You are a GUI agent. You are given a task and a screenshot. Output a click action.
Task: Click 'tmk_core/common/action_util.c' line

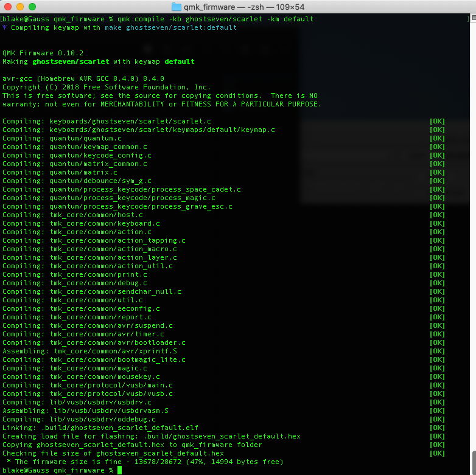click(x=88, y=265)
